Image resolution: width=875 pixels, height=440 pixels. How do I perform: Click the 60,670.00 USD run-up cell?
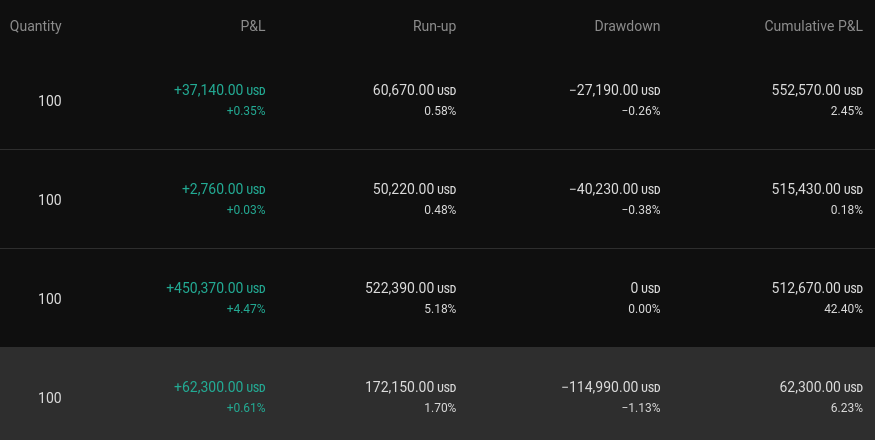pos(414,90)
